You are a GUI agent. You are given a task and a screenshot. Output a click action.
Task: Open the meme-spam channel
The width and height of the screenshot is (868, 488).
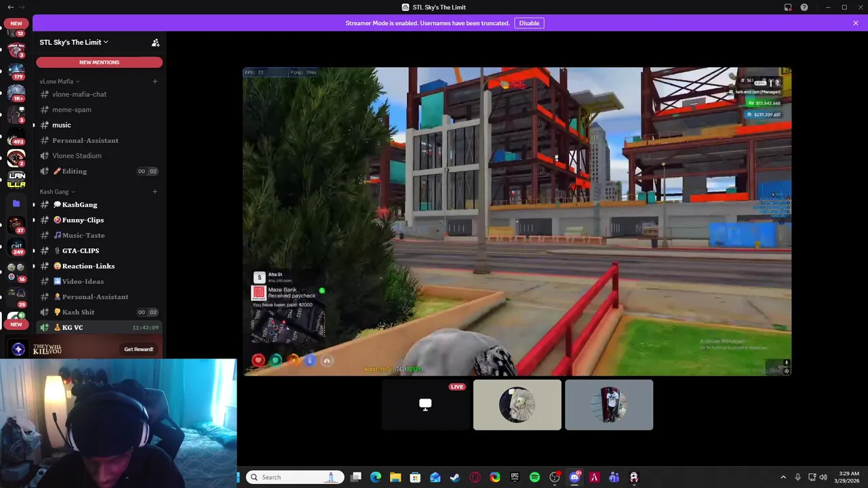[x=99, y=110]
